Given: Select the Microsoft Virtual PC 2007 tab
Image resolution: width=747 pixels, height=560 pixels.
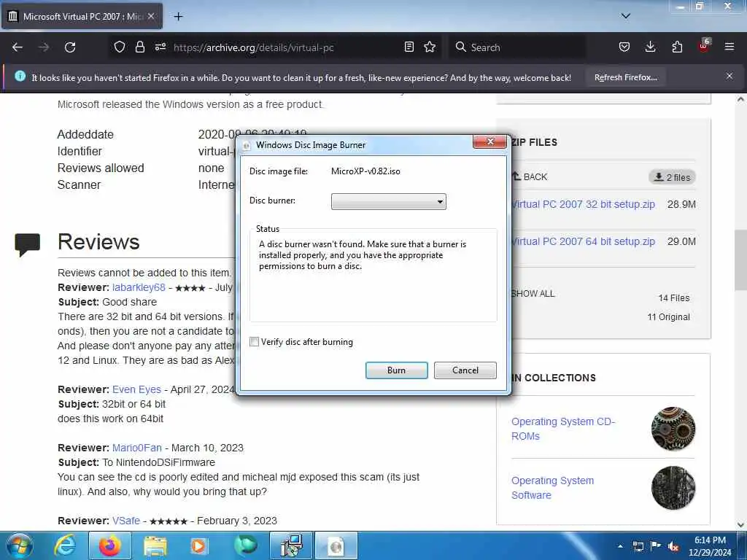Looking at the screenshot, I should pyautogui.click(x=82, y=16).
